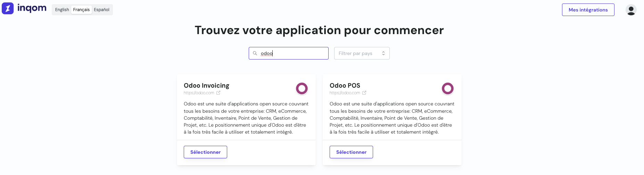Follow the odoo.com link under Odoo Invoicing
Image resolution: width=644 pixels, height=175 pixels.
(x=199, y=93)
